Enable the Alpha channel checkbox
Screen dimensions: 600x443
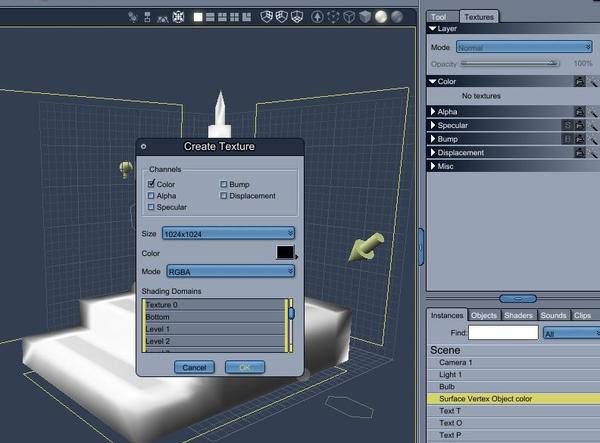click(151, 195)
